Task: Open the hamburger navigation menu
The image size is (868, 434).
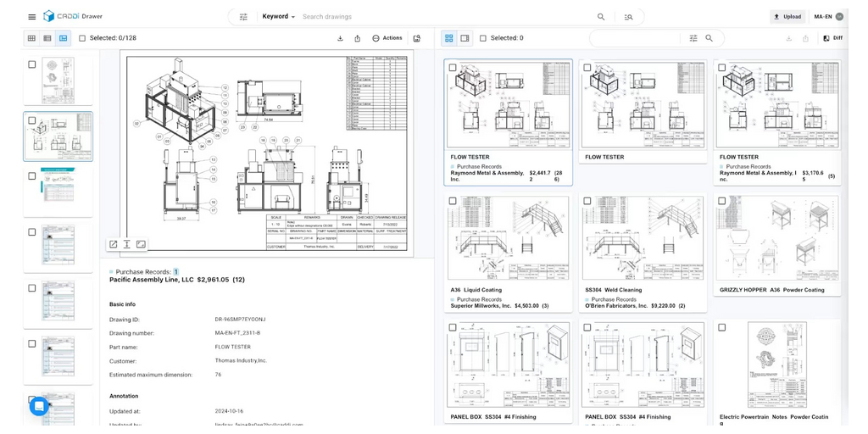Action: click(x=31, y=16)
